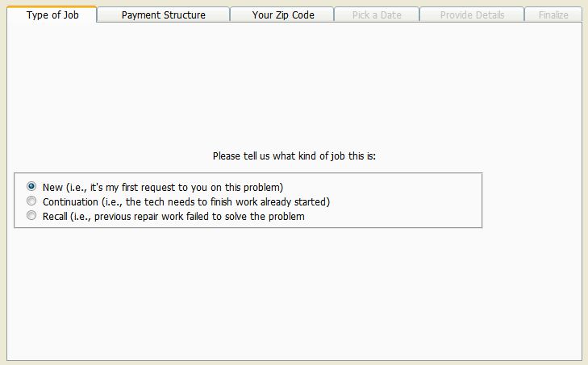The height and width of the screenshot is (365, 588).
Task: Click blank panel area above the prompt
Action: point(294,81)
